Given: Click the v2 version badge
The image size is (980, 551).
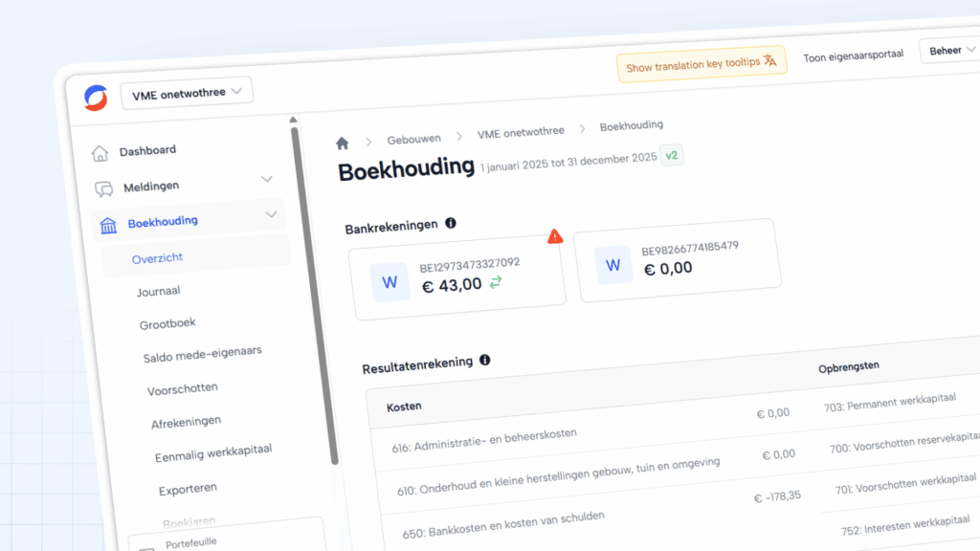Looking at the screenshot, I should coord(671,156).
